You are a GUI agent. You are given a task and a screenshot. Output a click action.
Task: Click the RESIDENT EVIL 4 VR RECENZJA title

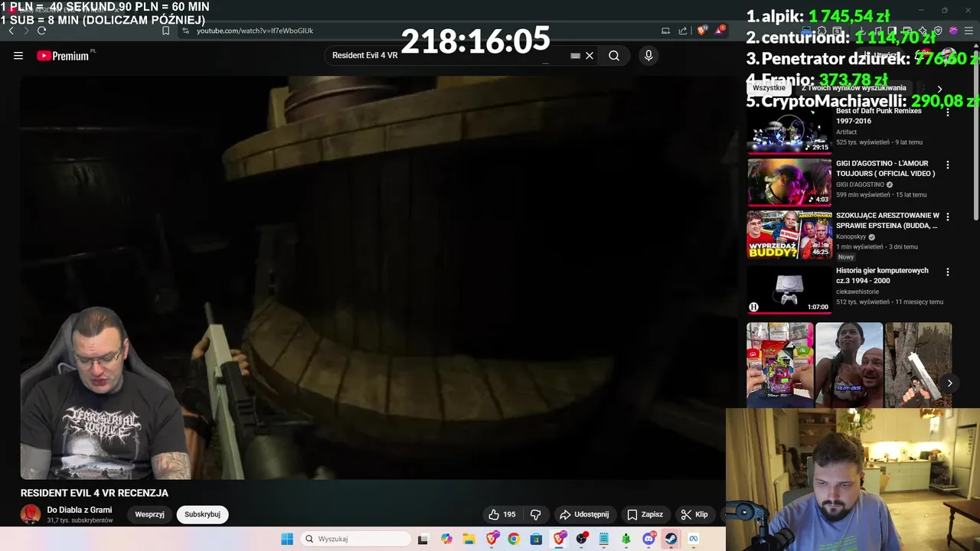coord(94,494)
